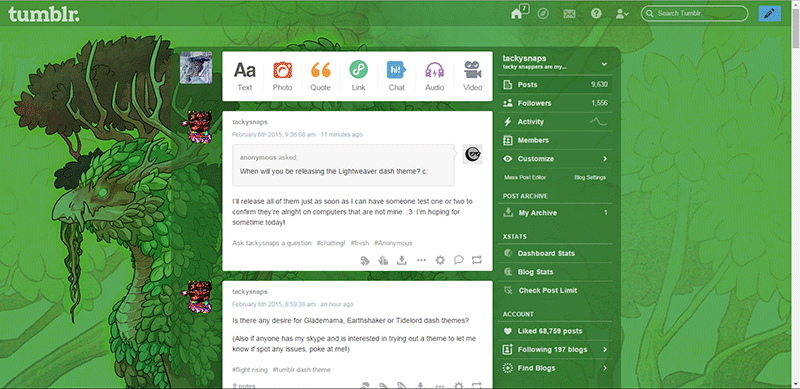This screenshot has width=800, height=389.
Task: Click the user avatar beside the post form
Action: click(x=196, y=67)
